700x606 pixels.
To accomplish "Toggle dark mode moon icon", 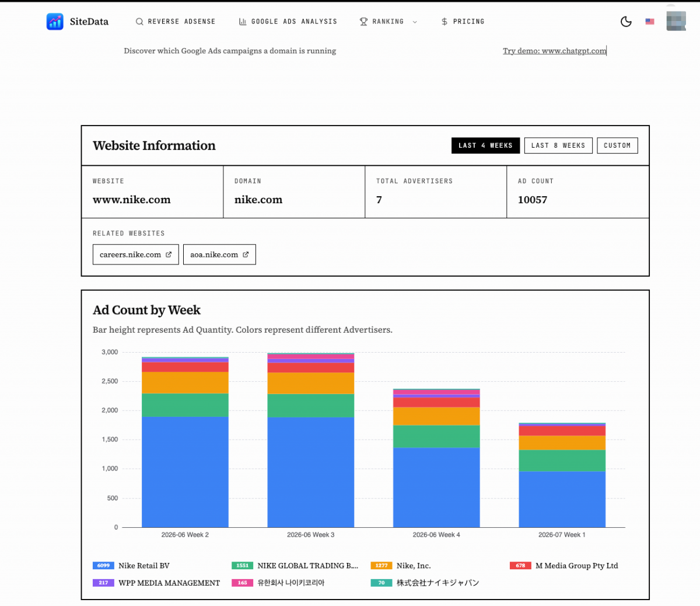I will tap(626, 22).
